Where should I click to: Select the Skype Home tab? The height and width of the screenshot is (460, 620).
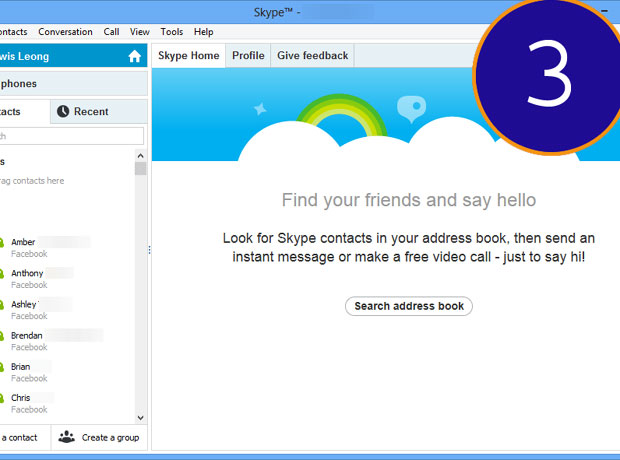pyautogui.click(x=189, y=56)
